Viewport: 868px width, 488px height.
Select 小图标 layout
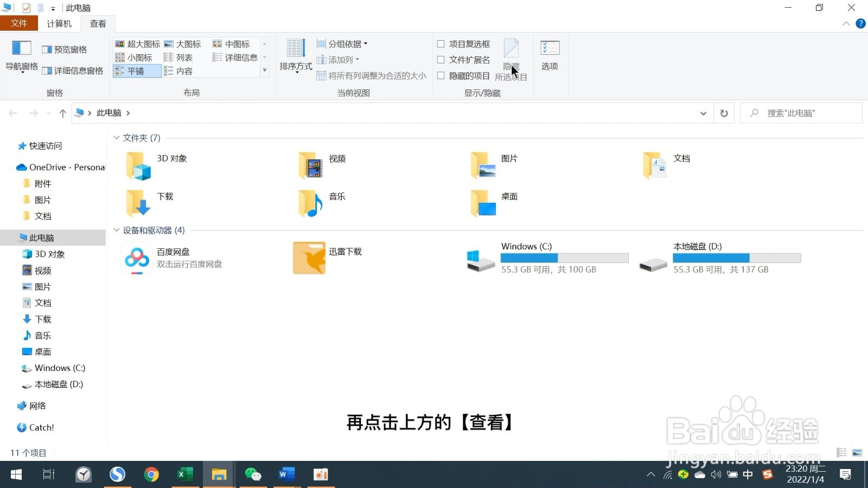(134, 57)
